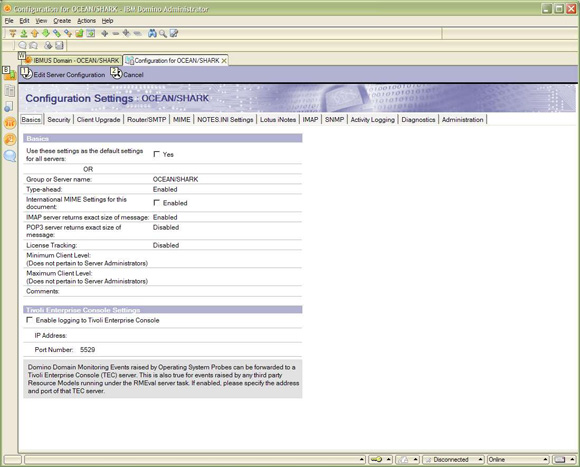
Task: Switch to the Router/SMTP tab
Action: [146, 119]
